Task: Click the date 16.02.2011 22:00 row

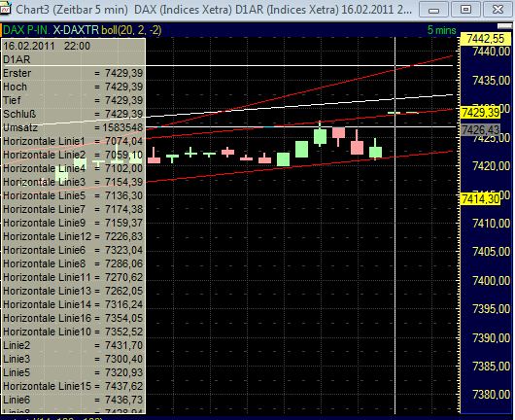Action: [x=73, y=46]
